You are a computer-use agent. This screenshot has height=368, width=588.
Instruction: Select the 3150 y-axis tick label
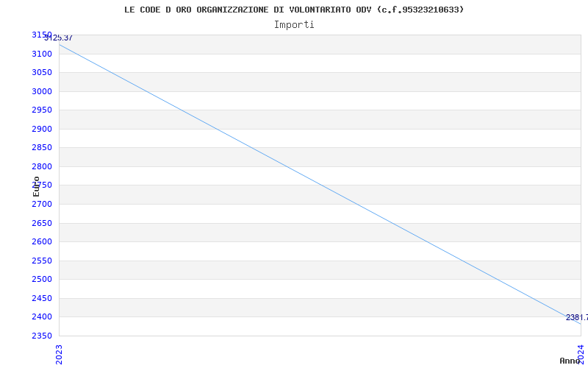click(42, 35)
